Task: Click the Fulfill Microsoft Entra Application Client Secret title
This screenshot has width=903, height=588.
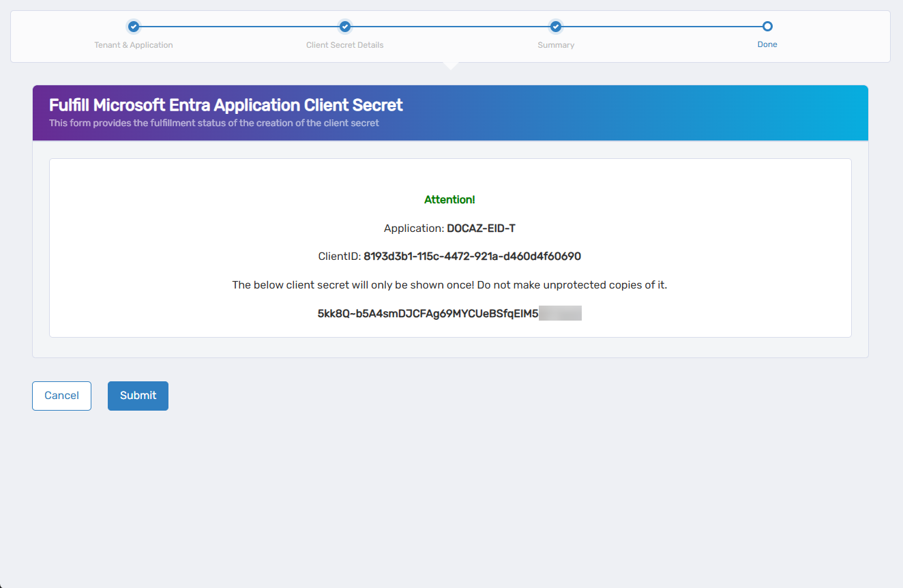Action: coord(226,105)
